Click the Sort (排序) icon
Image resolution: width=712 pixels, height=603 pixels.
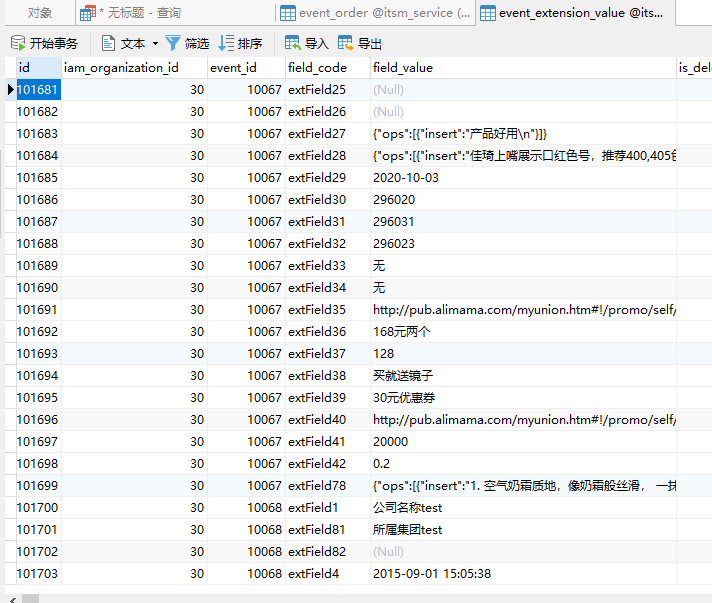pos(226,43)
